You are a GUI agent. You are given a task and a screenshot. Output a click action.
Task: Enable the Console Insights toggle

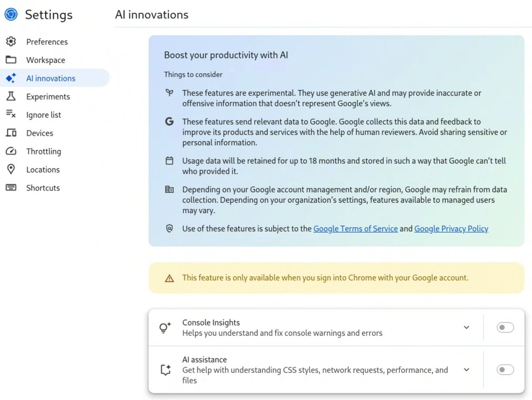pyautogui.click(x=505, y=327)
